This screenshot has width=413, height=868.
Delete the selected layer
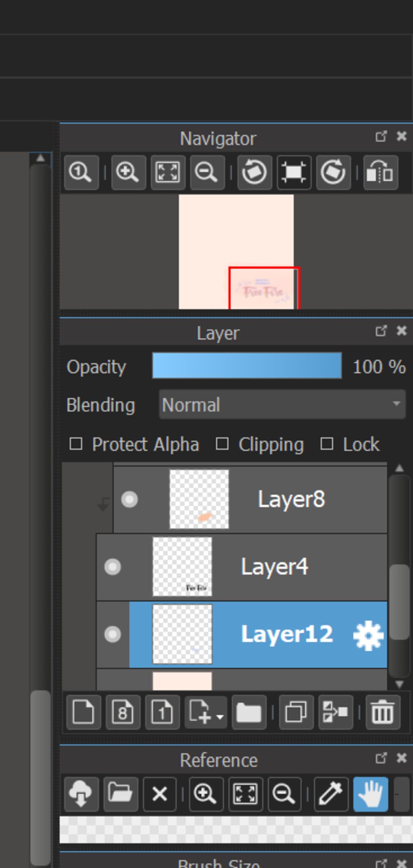pos(383,712)
